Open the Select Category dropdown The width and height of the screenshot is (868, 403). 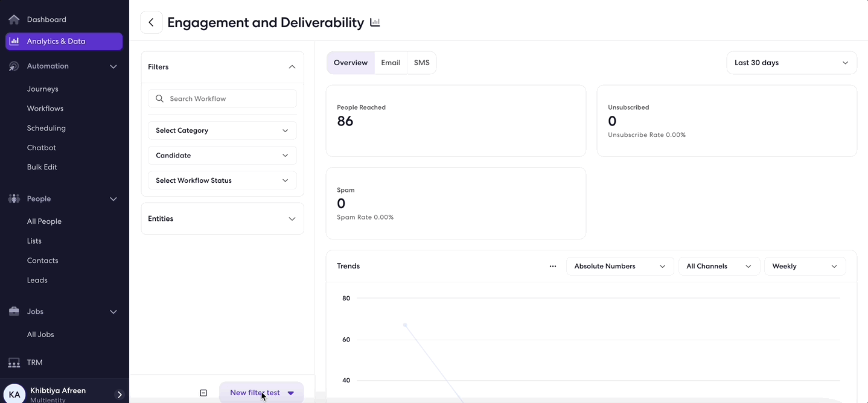(x=222, y=130)
